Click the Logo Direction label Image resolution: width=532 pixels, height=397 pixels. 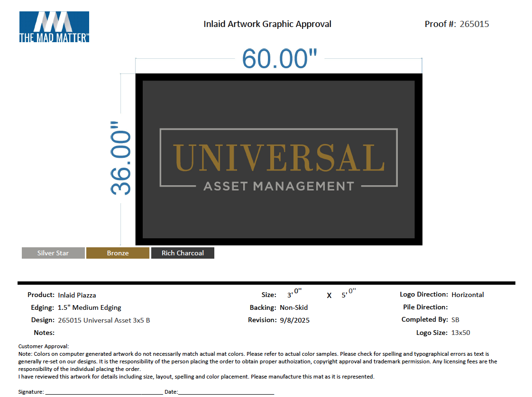point(424,294)
